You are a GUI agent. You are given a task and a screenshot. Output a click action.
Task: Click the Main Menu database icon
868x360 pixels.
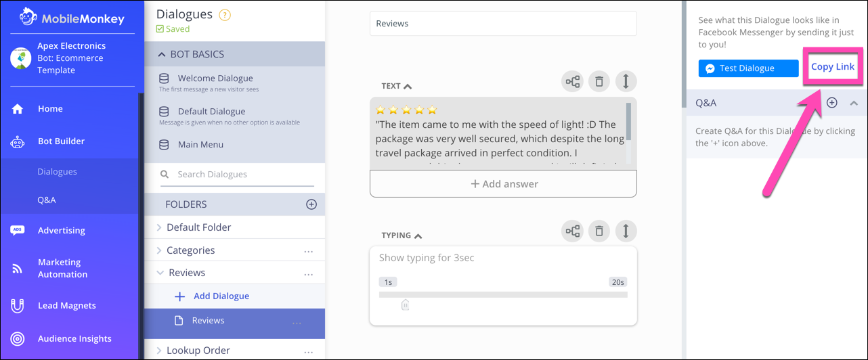(x=164, y=145)
